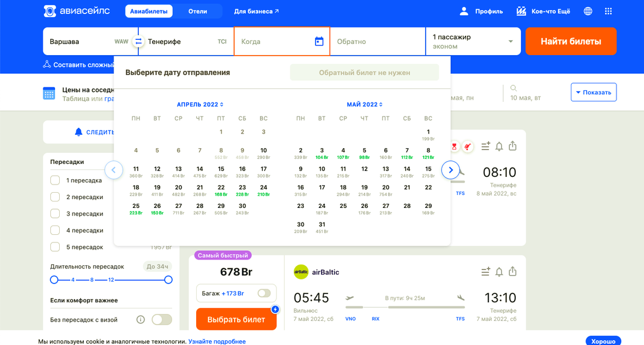The height and width of the screenshot is (345, 644).
Task: Click the Обратно return date field
Action: (x=378, y=42)
